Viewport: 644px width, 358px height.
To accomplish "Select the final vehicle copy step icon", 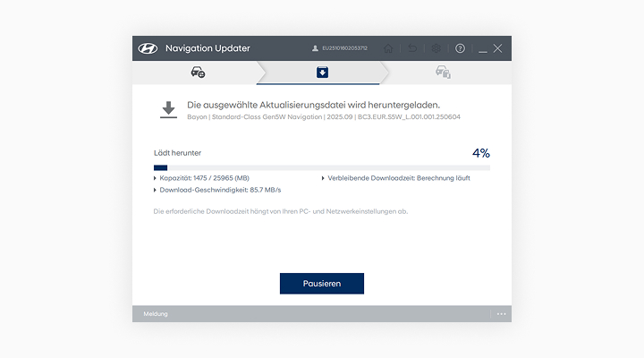I will coord(442,72).
